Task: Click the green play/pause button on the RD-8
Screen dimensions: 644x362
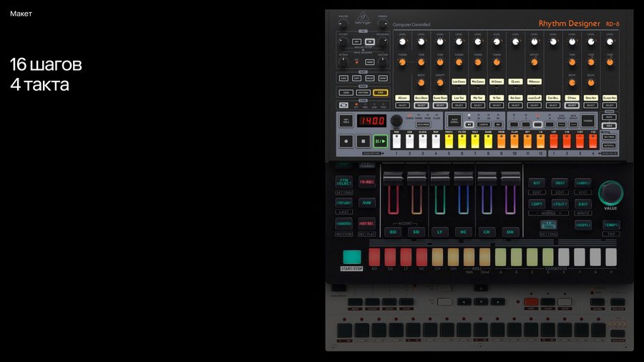Action: point(381,141)
